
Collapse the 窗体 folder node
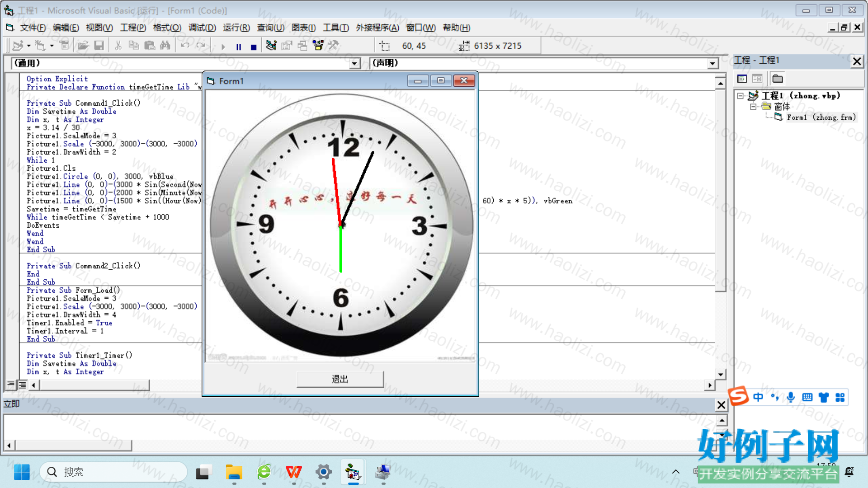pyautogui.click(x=753, y=107)
